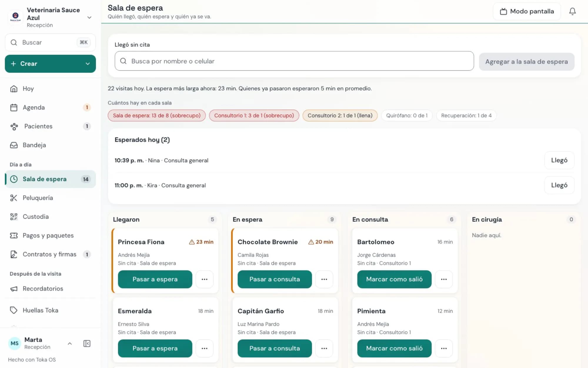Open Contratos y firmas
This screenshot has height=368, width=588.
[x=50, y=254]
